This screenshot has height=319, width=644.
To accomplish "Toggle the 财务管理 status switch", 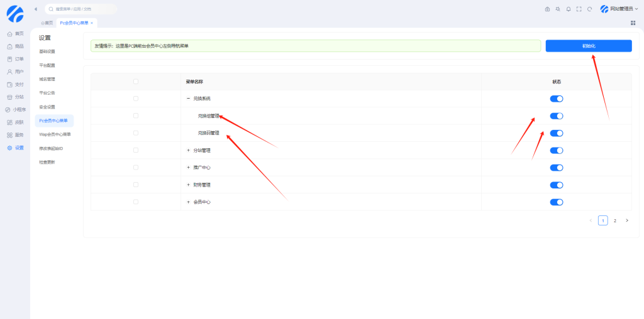I will tap(556, 185).
